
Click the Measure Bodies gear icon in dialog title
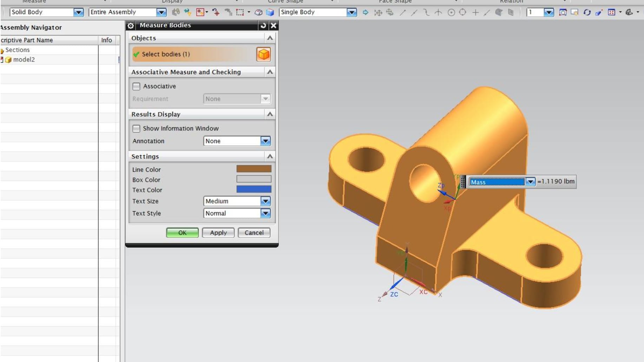[131, 25]
